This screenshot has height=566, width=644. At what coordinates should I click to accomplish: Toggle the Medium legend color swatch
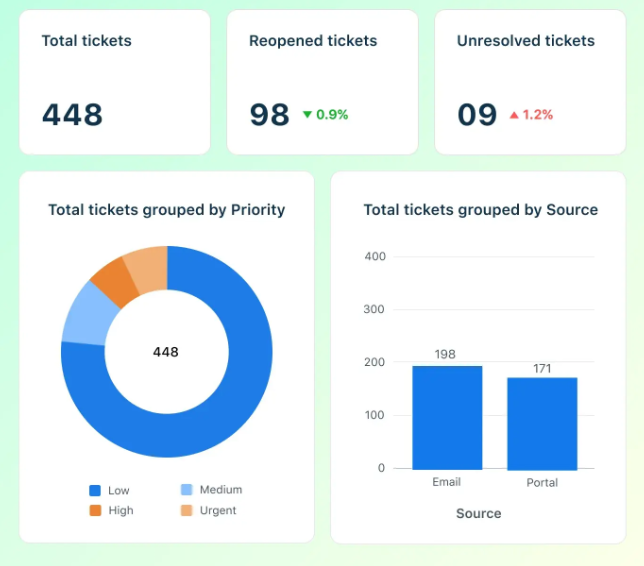(186, 490)
